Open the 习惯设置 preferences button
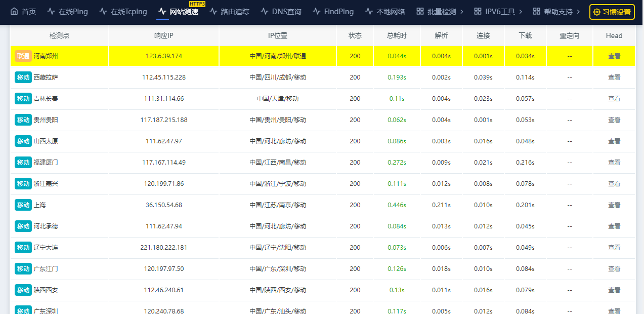Viewport: 644px width, 314px height. click(612, 12)
